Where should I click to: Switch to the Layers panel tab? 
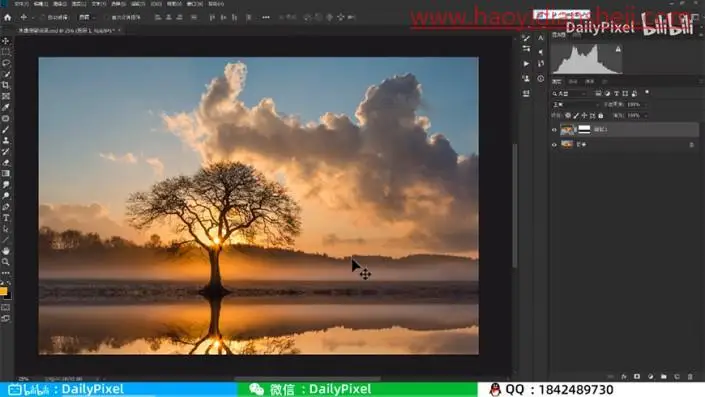[x=557, y=81]
